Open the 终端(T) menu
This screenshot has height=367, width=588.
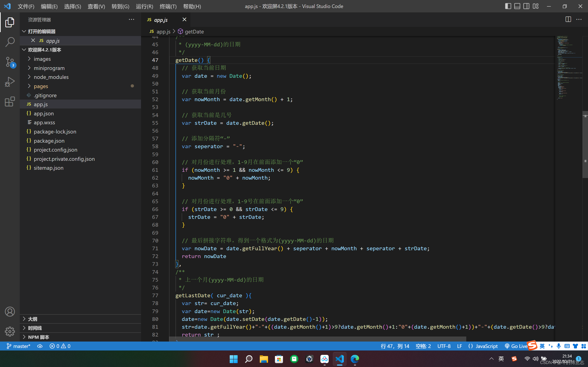coord(168,6)
